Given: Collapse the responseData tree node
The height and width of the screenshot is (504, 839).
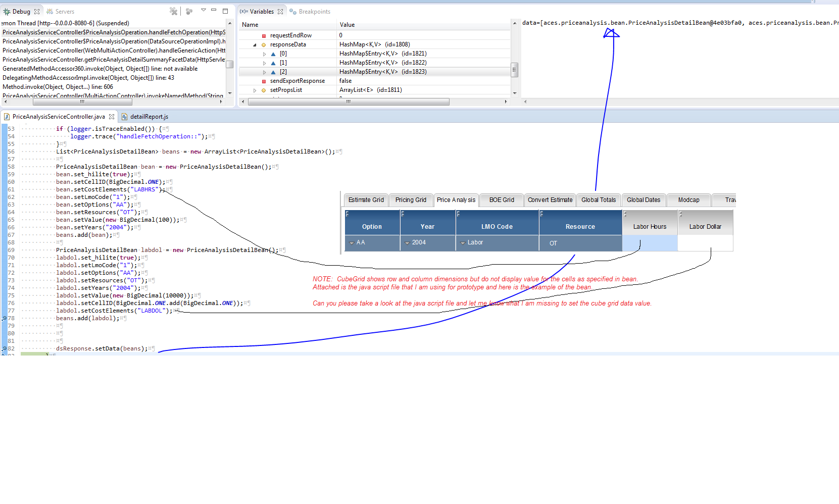Looking at the screenshot, I should click(x=255, y=45).
